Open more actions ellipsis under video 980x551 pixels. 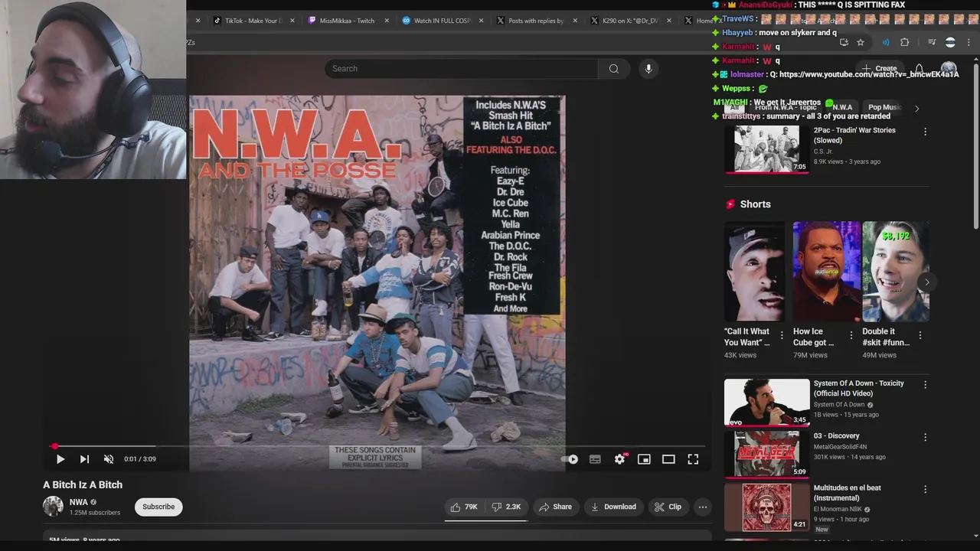coord(703,507)
